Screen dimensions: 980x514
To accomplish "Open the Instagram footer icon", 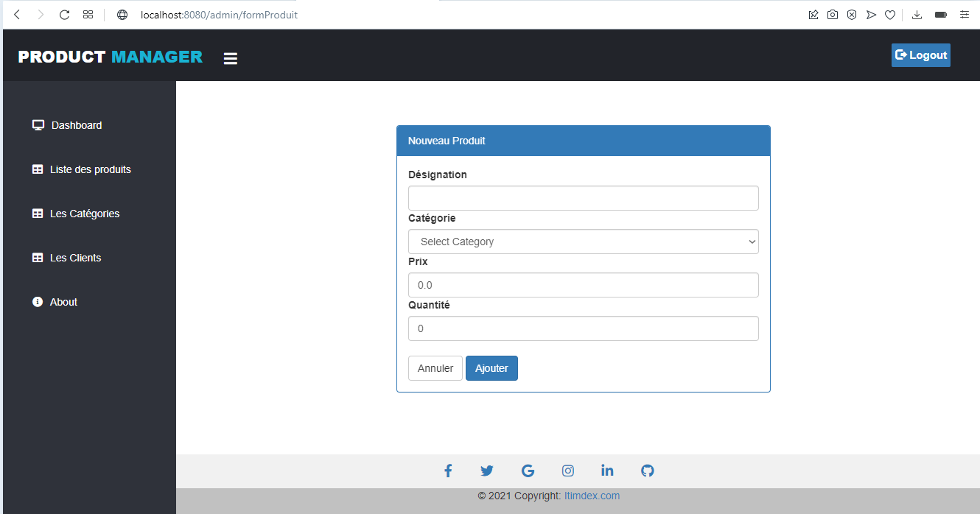I will (567, 470).
